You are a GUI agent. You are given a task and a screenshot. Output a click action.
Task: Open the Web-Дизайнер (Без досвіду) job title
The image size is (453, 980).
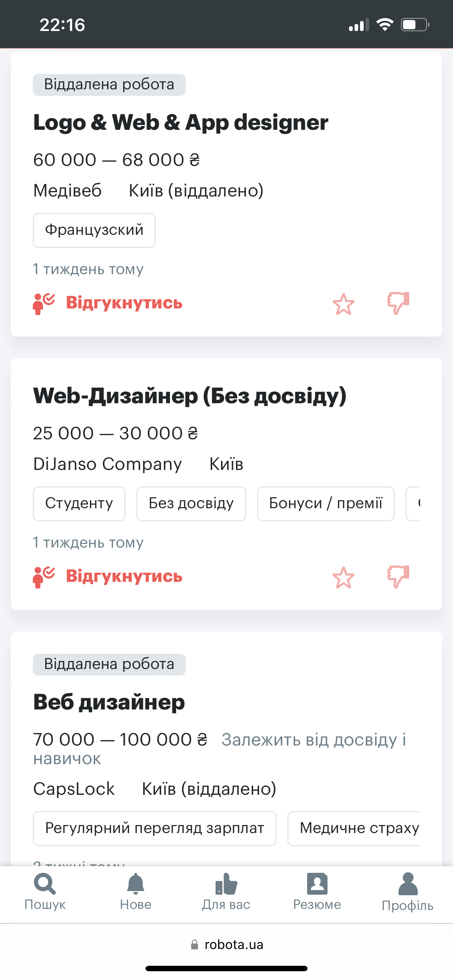[190, 396]
